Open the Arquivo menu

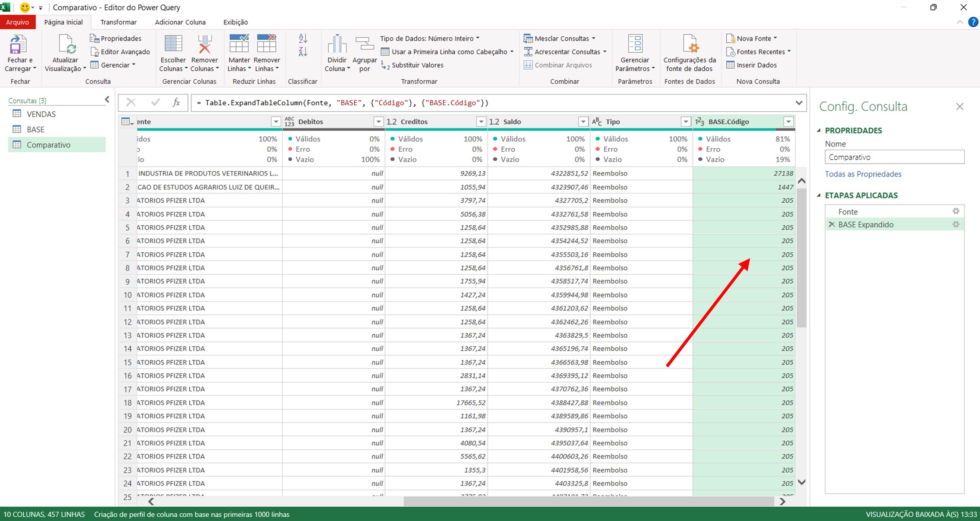[x=18, y=22]
